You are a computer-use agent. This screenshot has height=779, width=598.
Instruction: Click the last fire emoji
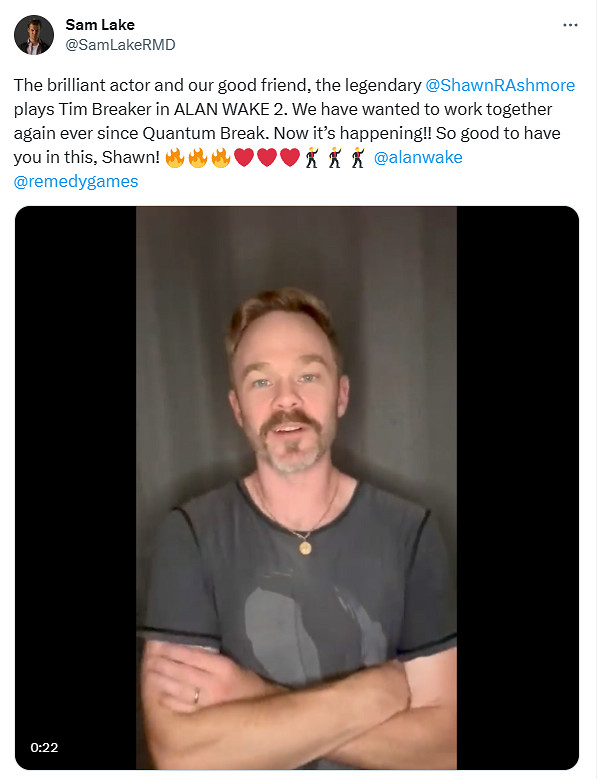[x=221, y=157]
